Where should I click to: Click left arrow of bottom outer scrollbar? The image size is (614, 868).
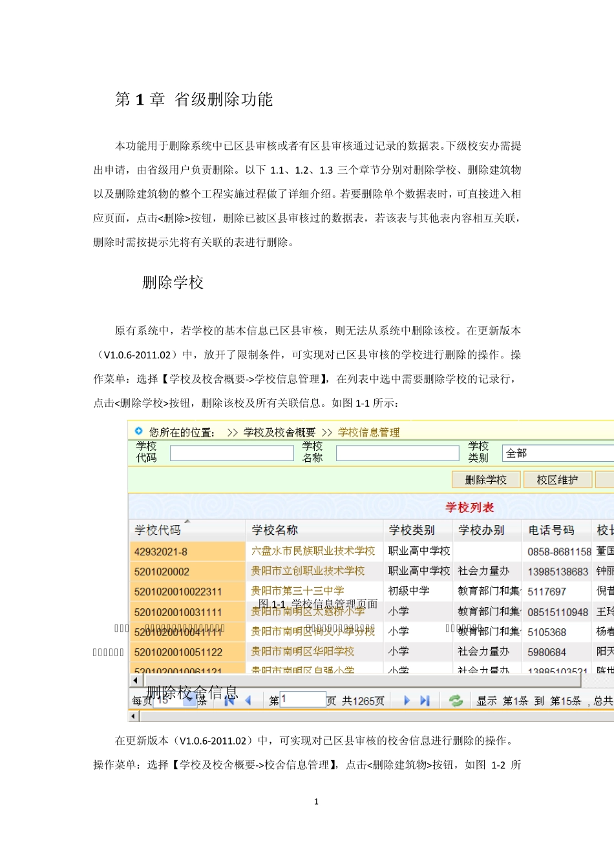134,716
